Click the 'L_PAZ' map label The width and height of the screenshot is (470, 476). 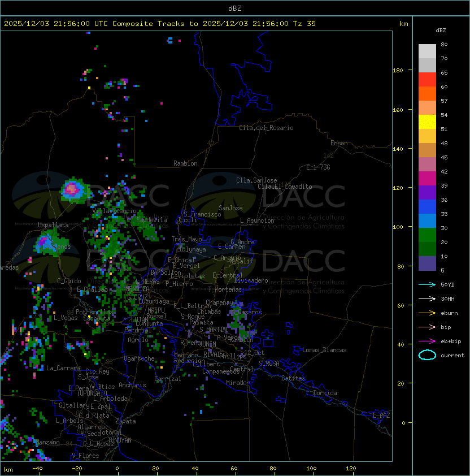[381, 416]
